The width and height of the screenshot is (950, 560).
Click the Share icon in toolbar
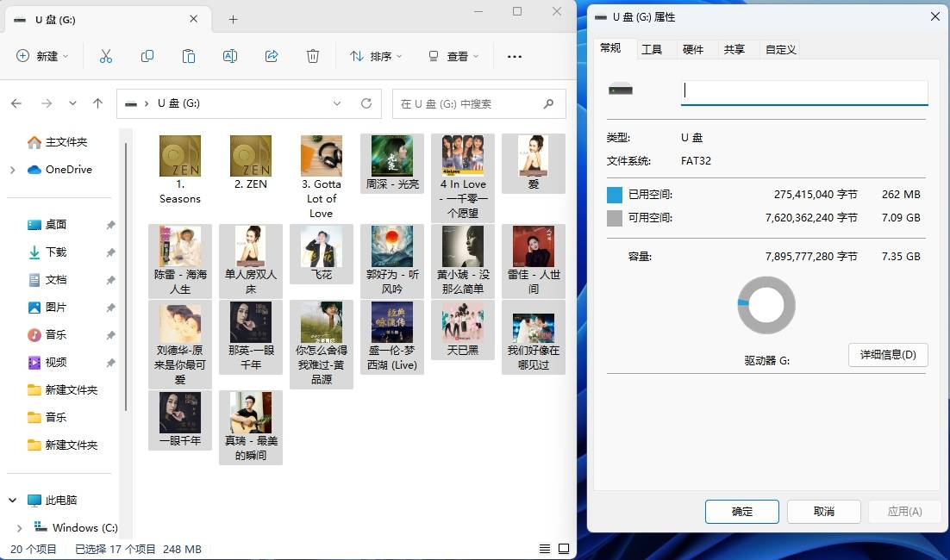click(272, 56)
